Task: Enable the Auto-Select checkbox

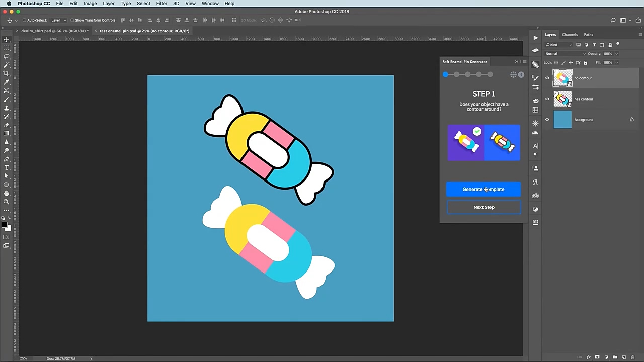Action: (24, 20)
